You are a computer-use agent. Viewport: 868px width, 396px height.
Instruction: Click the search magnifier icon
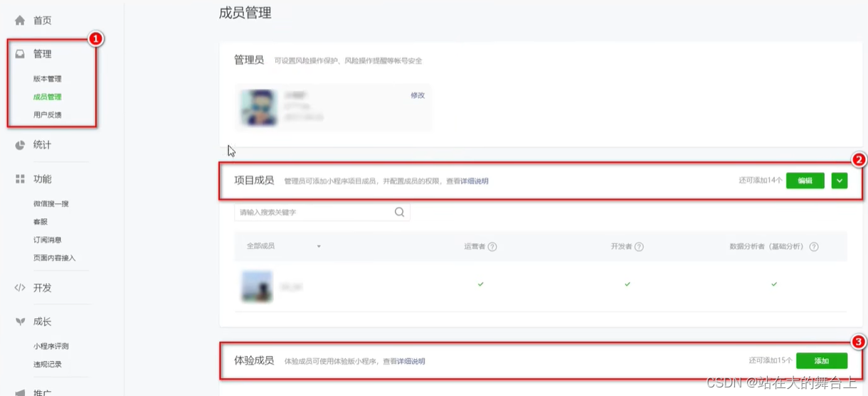point(399,212)
